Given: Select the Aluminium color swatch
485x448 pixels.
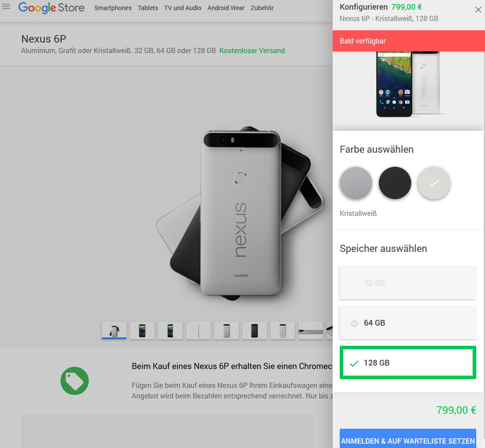Looking at the screenshot, I should 356,183.
